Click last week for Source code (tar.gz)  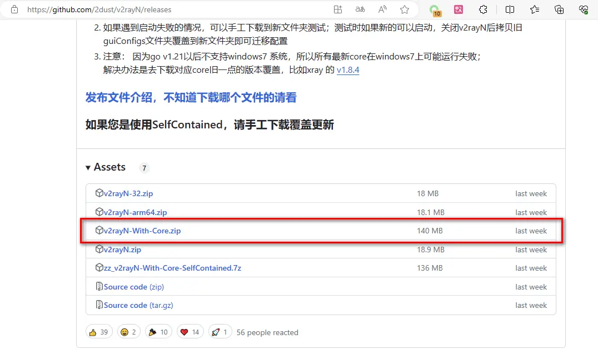point(531,305)
